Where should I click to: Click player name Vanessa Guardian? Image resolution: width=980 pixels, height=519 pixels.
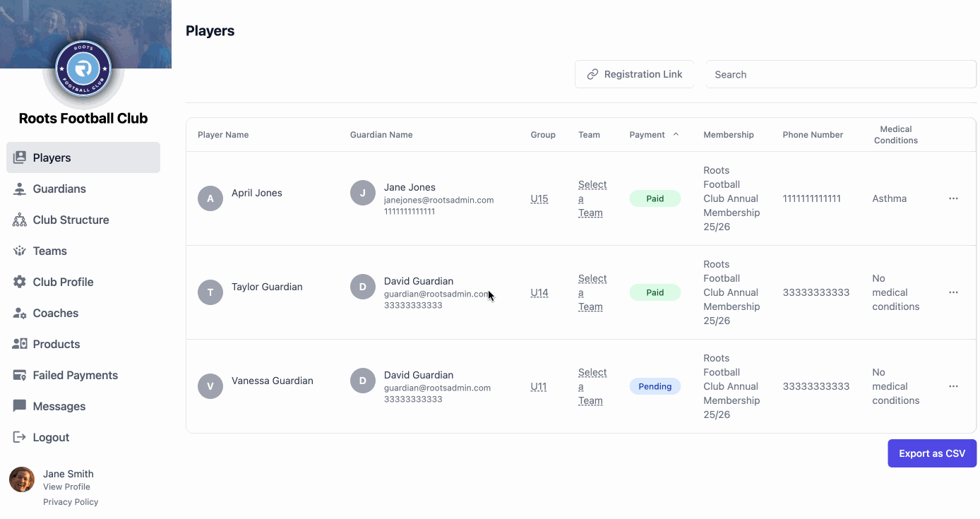tap(273, 381)
